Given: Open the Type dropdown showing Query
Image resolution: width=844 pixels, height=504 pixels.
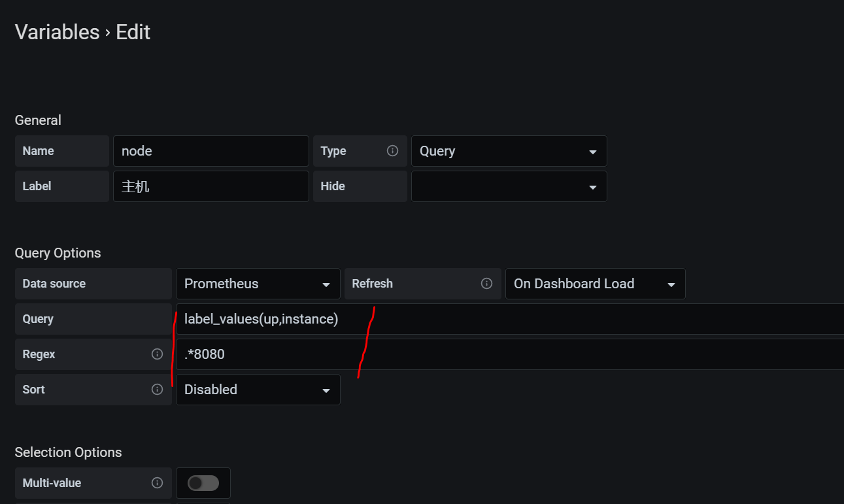Looking at the screenshot, I should (509, 151).
